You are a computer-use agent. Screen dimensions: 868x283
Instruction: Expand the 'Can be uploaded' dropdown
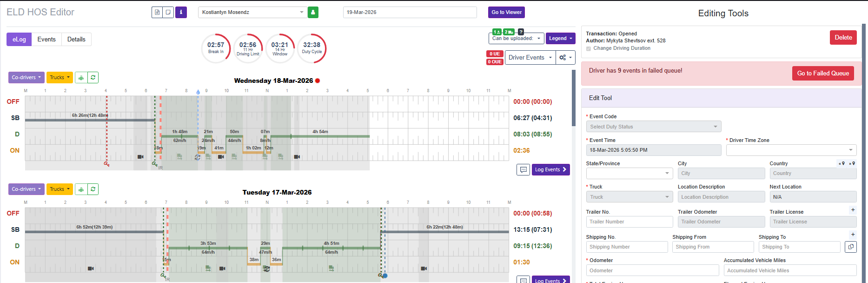[516, 38]
